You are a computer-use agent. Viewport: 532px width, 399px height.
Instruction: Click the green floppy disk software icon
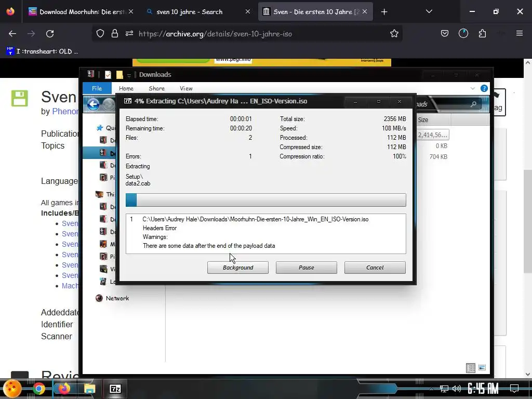pos(20,98)
